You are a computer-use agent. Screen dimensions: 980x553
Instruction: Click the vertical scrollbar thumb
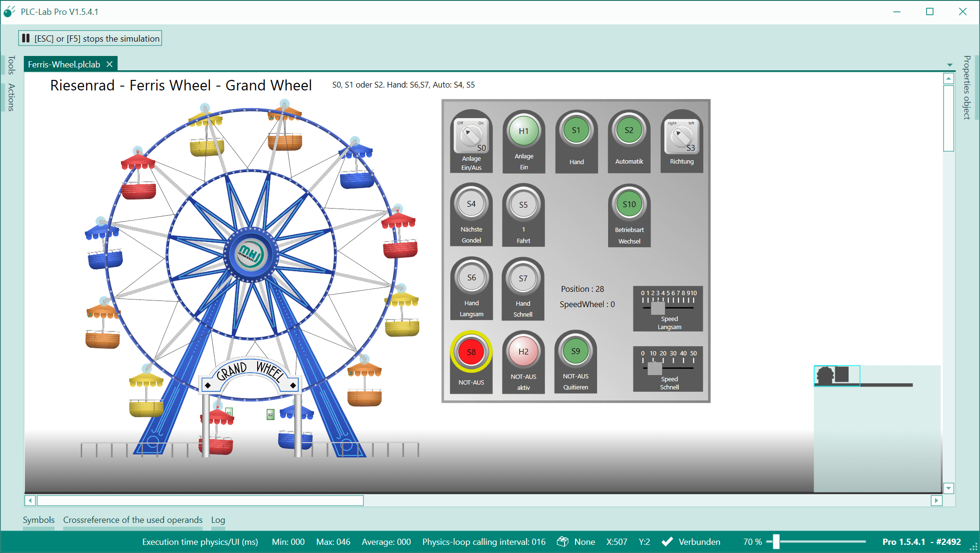(948, 118)
